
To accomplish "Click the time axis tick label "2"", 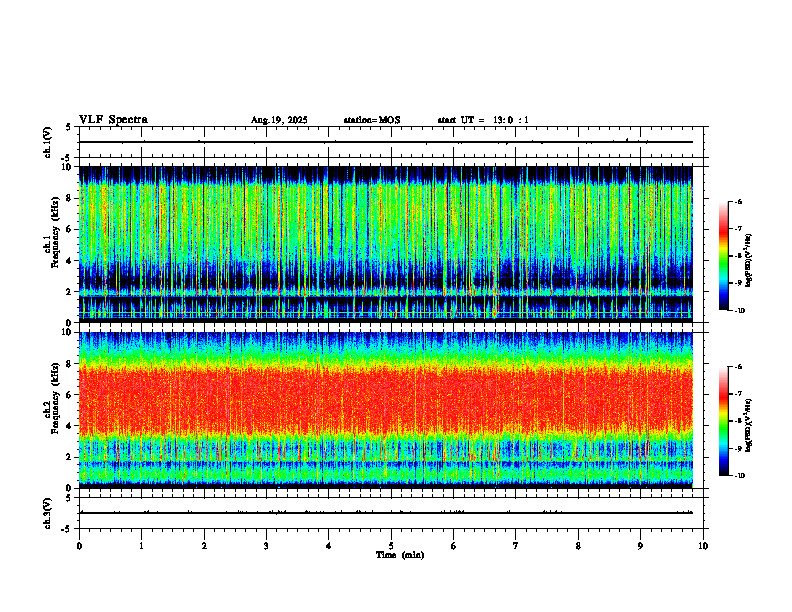I will click(x=204, y=546).
